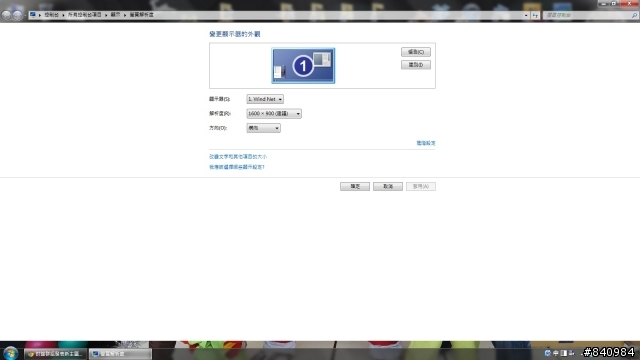The image size is (640, 360).
Task: Click the control panel icon in address bar
Action: click(x=33, y=15)
